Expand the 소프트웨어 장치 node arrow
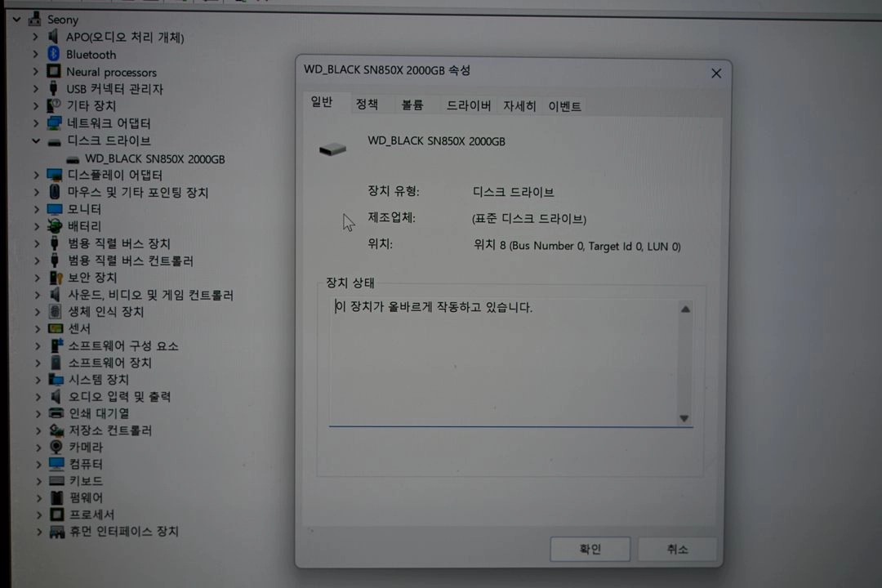 pos(38,363)
